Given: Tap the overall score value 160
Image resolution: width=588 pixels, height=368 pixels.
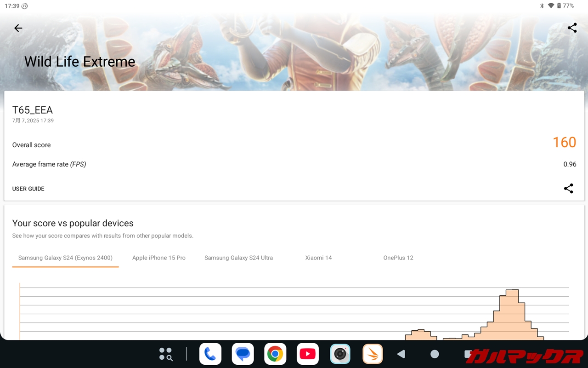Looking at the screenshot, I should [x=564, y=143].
